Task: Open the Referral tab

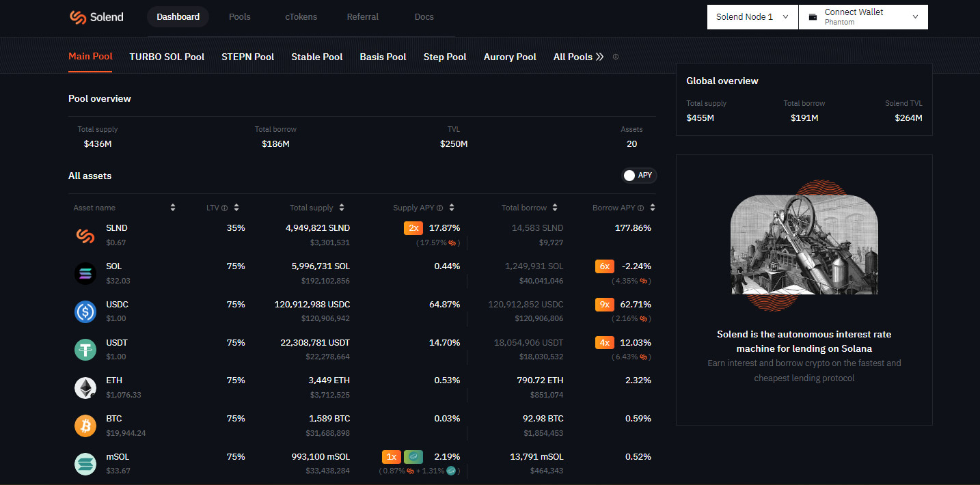Action: [x=363, y=17]
